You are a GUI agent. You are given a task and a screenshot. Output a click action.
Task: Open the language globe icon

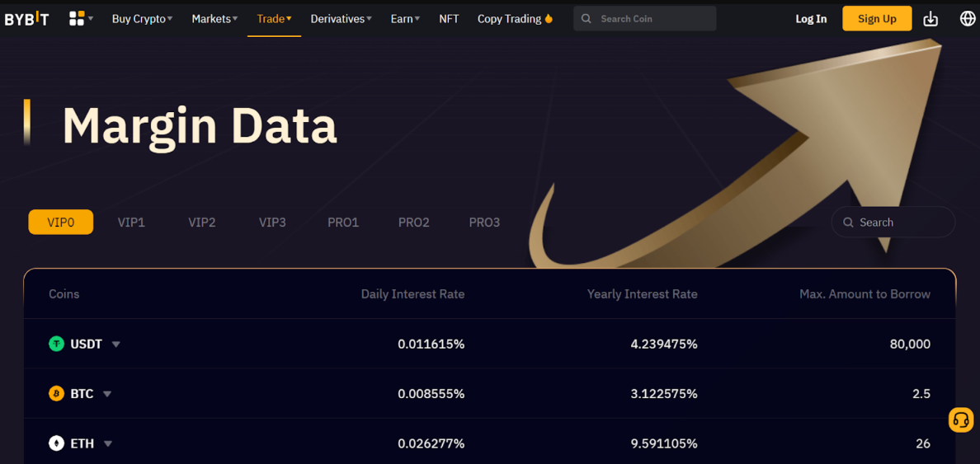(968, 18)
